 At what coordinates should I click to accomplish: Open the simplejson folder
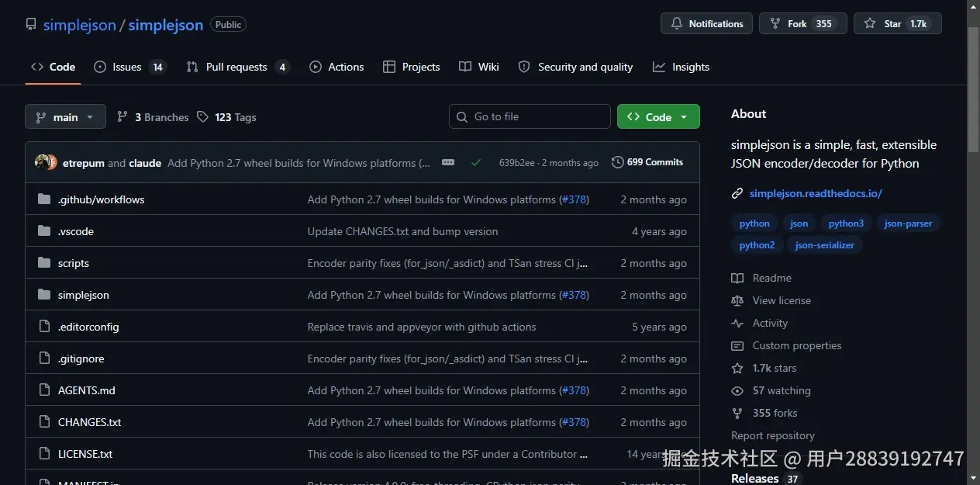pos(84,295)
